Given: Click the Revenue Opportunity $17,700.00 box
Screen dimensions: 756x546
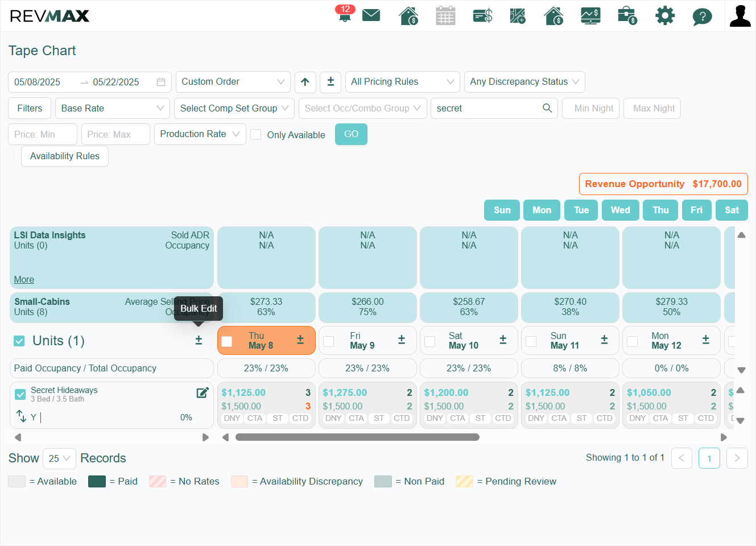Looking at the screenshot, I should tap(663, 184).
